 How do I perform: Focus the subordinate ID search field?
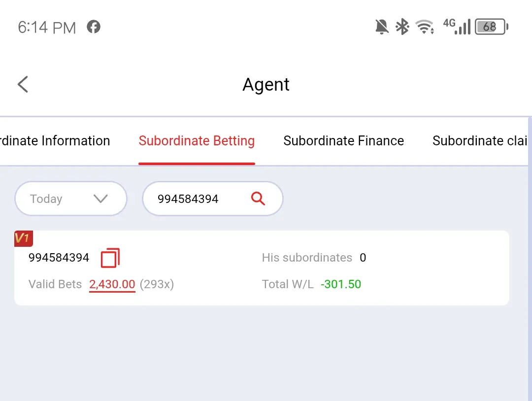coord(213,199)
